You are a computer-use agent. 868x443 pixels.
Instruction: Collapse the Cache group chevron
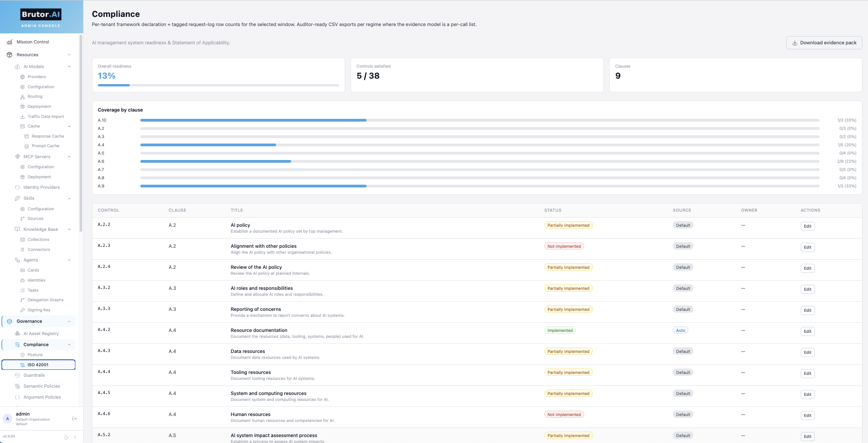(69, 127)
